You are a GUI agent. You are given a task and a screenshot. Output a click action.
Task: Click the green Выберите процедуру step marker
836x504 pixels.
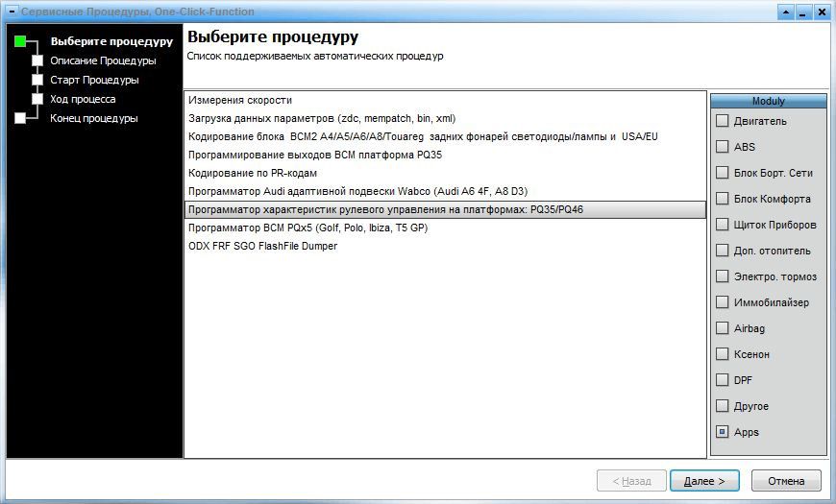pyautogui.click(x=20, y=41)
